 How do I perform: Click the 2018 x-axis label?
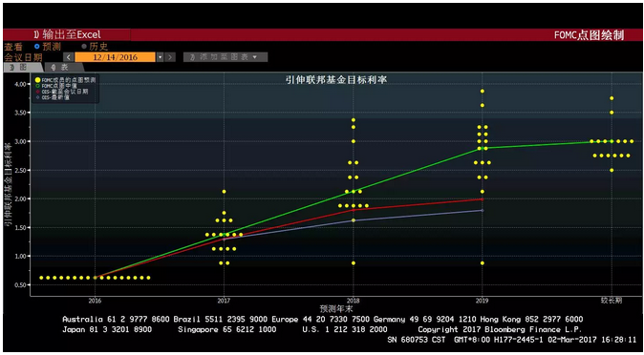pyautogui.click(x=354, y=301)
